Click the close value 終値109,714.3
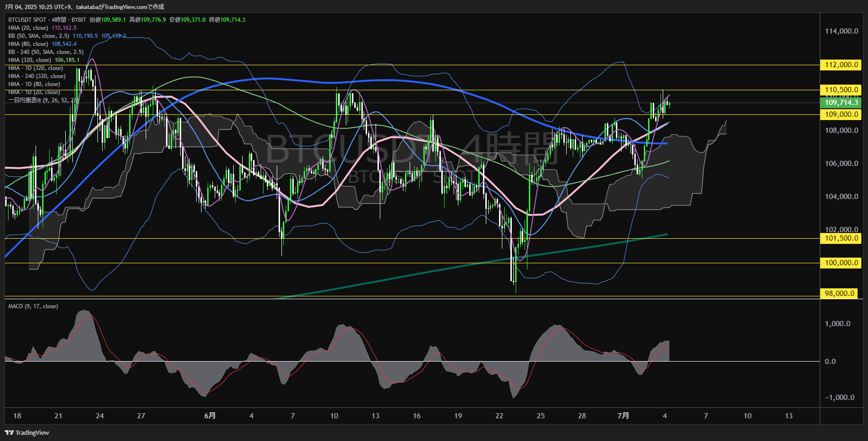Viewport: 868px width, 441px height. [x=227, y=20]
